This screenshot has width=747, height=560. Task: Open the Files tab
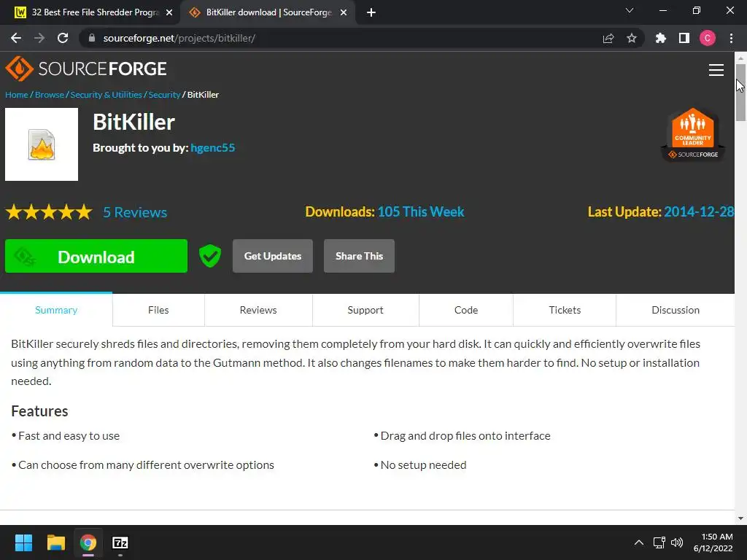pos(158,310)
